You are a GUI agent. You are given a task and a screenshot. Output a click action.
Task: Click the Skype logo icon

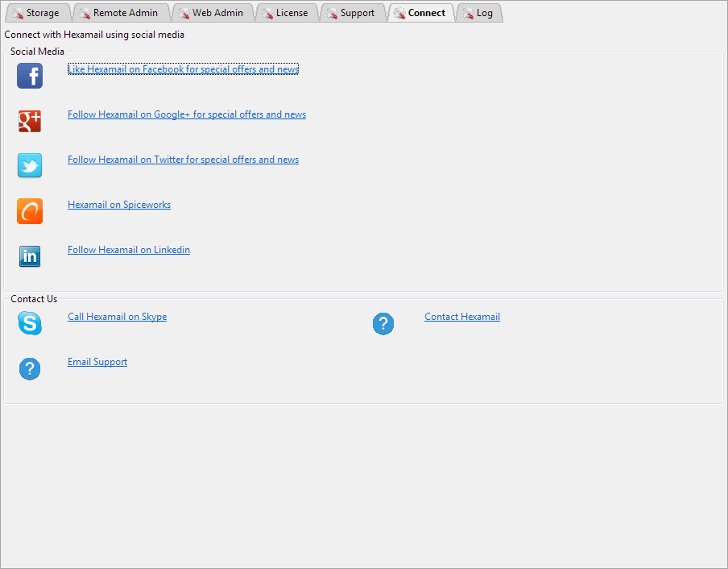(x=30, y=323)
